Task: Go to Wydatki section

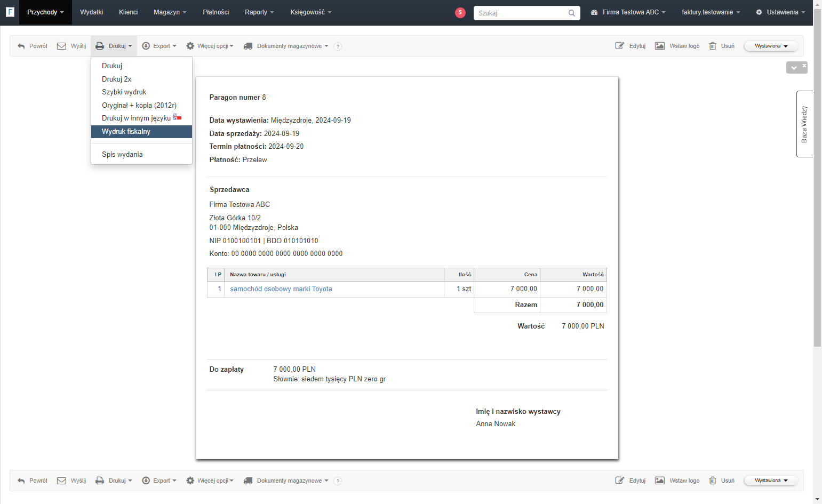Action: 92,12
